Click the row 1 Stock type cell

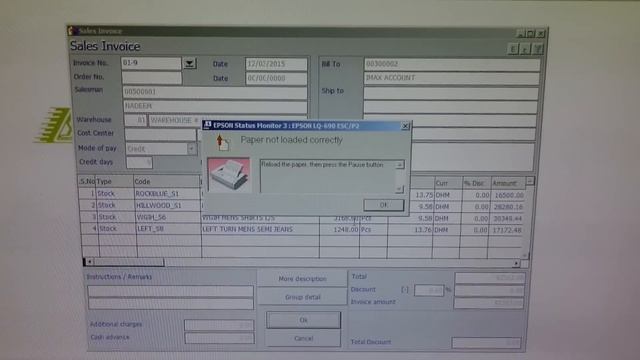point(114,193)
